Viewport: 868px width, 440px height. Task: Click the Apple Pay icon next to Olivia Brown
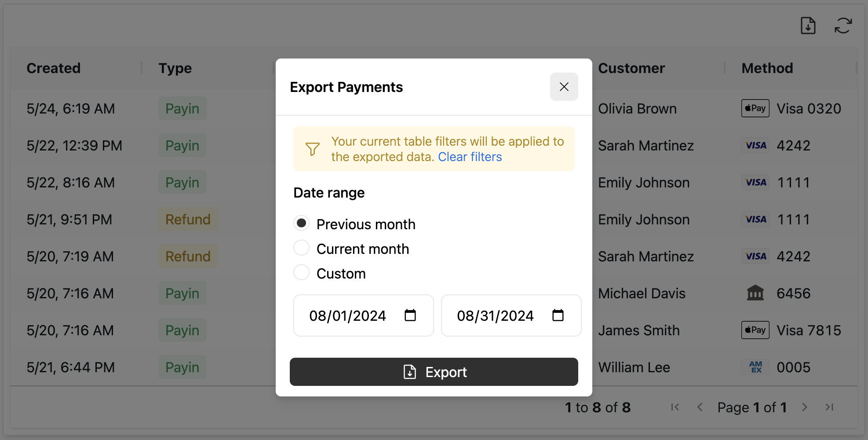(x=755, y=108)
